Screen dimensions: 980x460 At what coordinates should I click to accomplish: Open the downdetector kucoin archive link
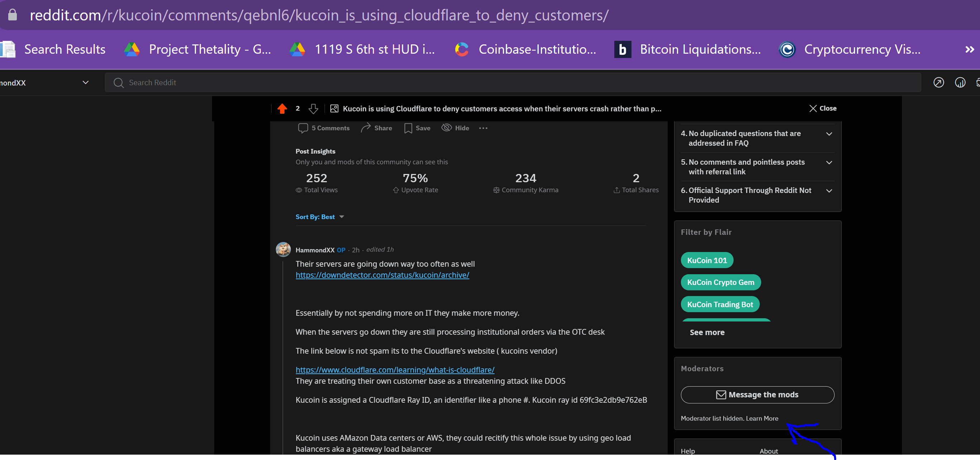click(382, 275)
